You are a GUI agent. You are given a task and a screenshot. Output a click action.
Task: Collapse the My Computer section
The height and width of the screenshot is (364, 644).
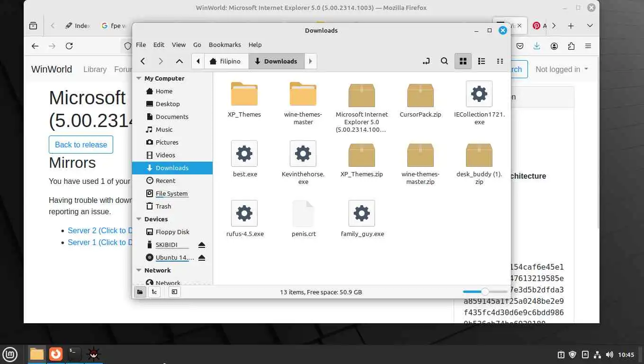(139, 79)
